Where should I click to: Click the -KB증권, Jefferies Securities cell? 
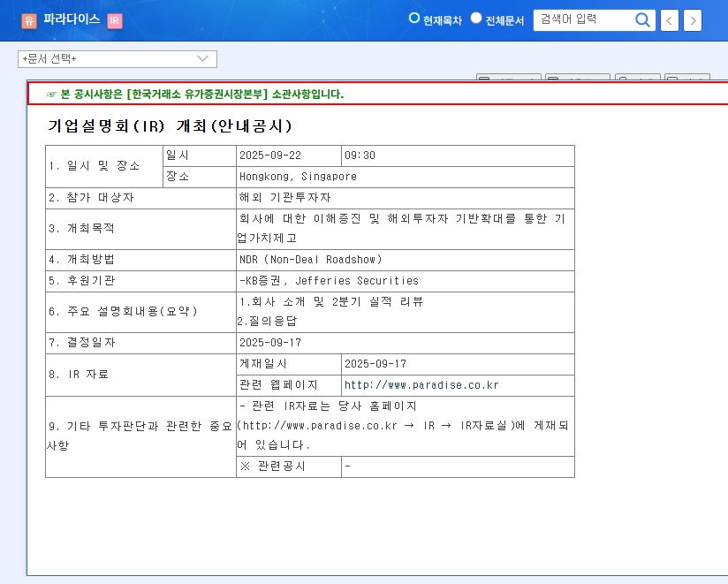pos(406,281)
